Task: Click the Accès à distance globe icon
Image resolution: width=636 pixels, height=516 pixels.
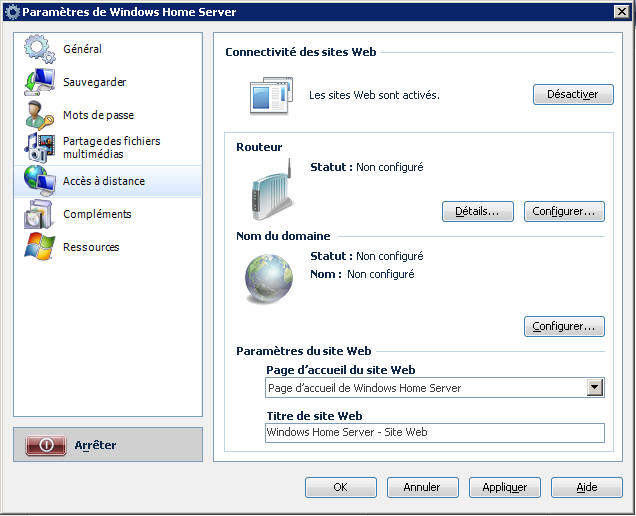Action: pyautogui.click(x=39, y=181)
